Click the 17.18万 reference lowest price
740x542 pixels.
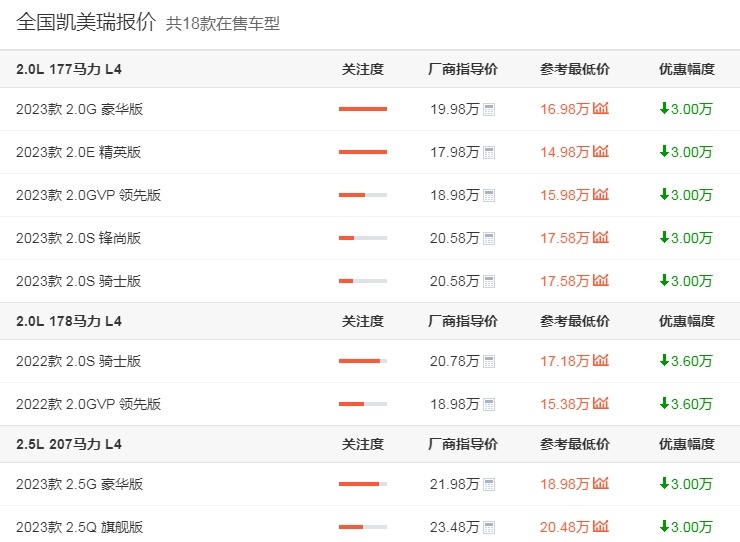[564, 361]
